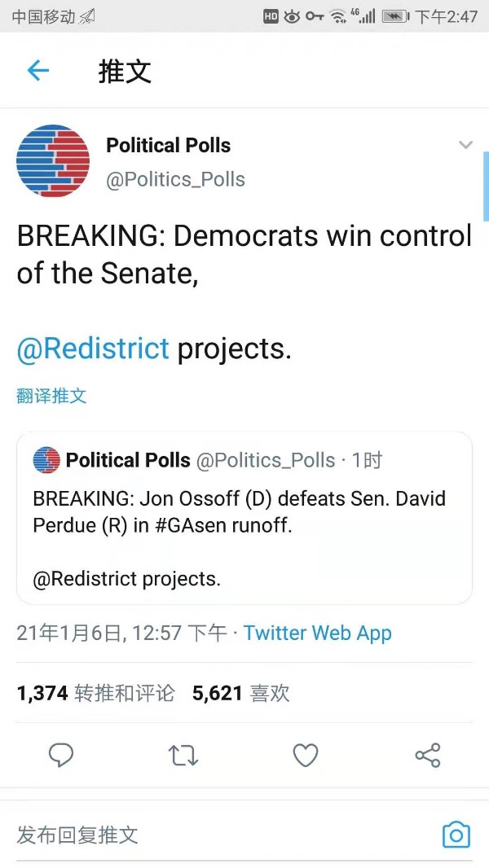Tap the Political Polls display name

[x=169, y=145]
